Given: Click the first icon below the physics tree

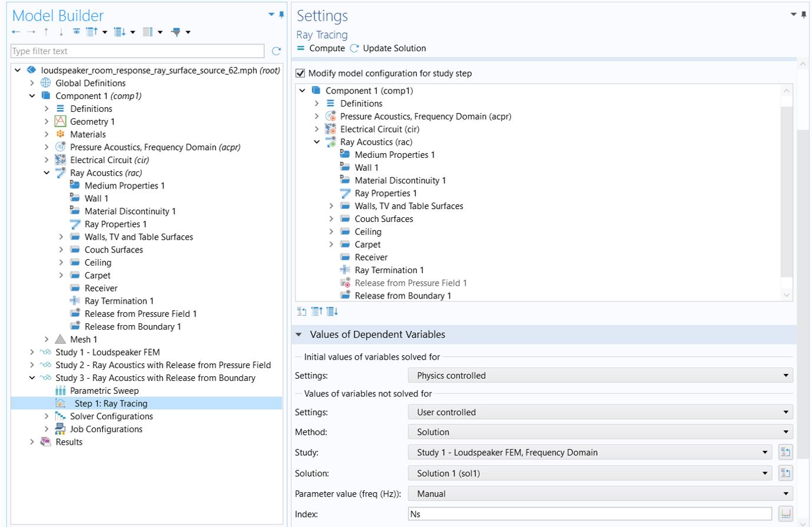Looking at the screenshot, I should 301,311.
